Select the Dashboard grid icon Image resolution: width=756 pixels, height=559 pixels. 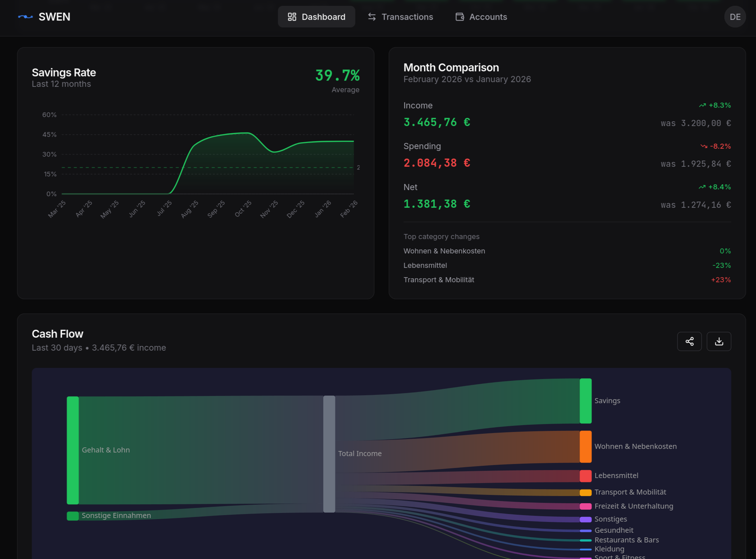pyautogui.click(x=291, y=17)
